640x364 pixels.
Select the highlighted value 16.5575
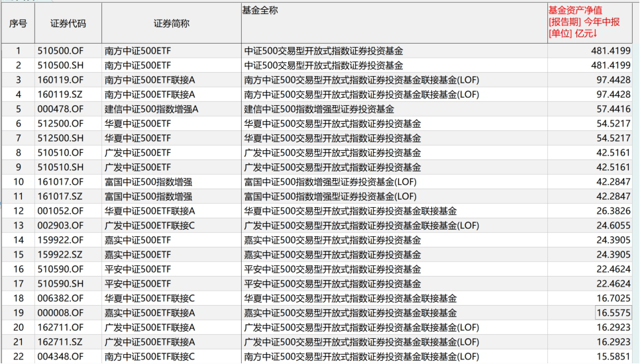coord(613,313)
